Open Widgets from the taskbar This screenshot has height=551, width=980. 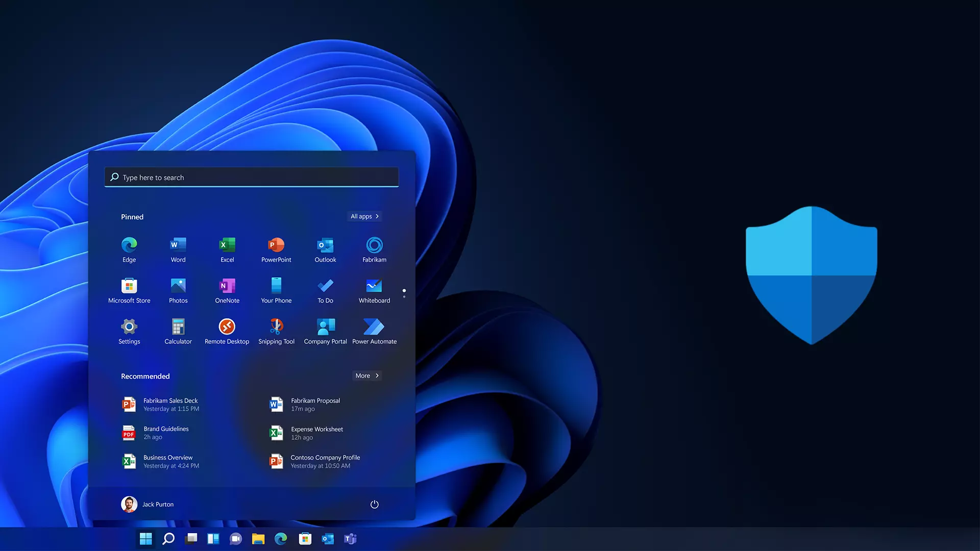click(x=213, y=539)
